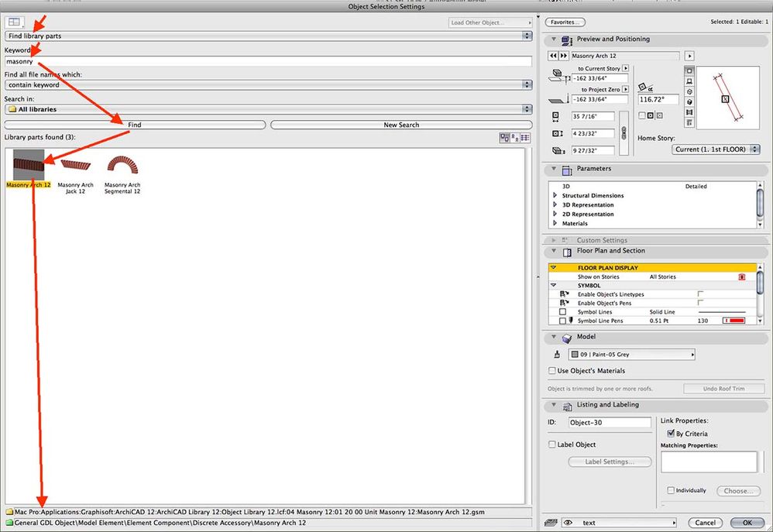Toggle the dimension chain link icon
The width and height of the screenshot is (773, 532).
pos(624,133)
